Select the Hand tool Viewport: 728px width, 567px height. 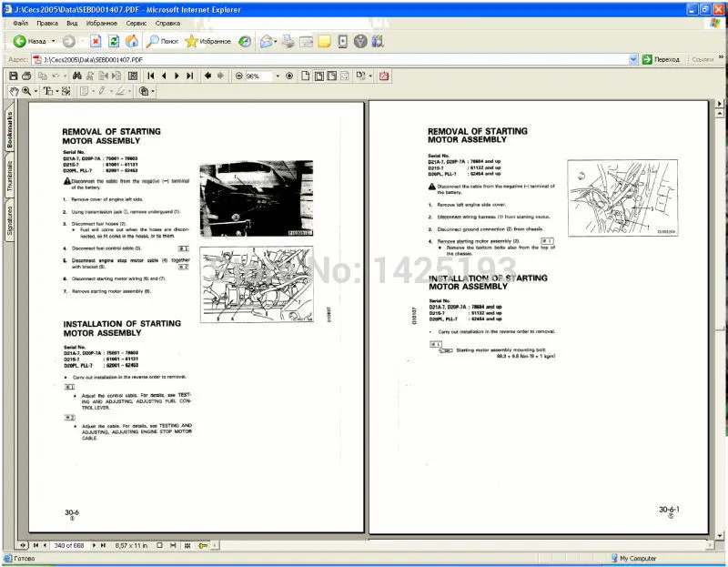pyautogui.click(x=14, y=91)
